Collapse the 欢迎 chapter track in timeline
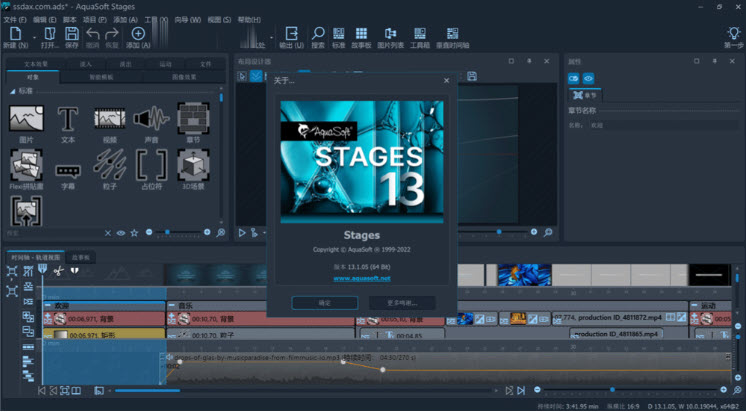Screen dimensions: 746x412 [47, 306]
